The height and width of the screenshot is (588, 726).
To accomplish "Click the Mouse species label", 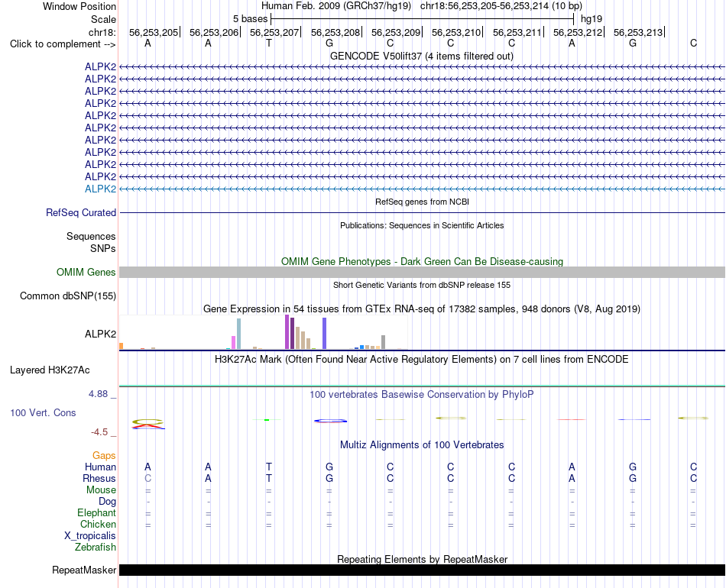I will pyautogui.click(x=101, y=490).
